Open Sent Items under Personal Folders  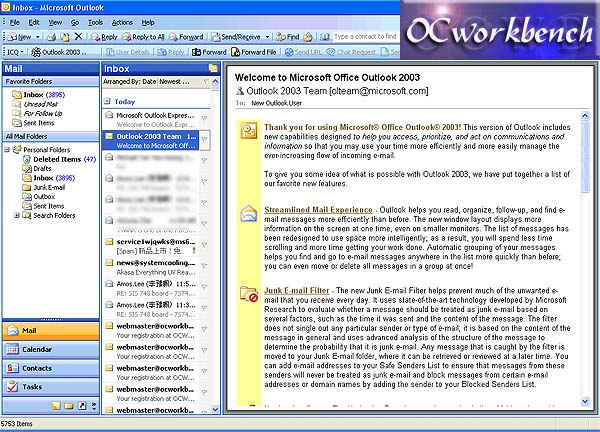click(x=43, y=206)
